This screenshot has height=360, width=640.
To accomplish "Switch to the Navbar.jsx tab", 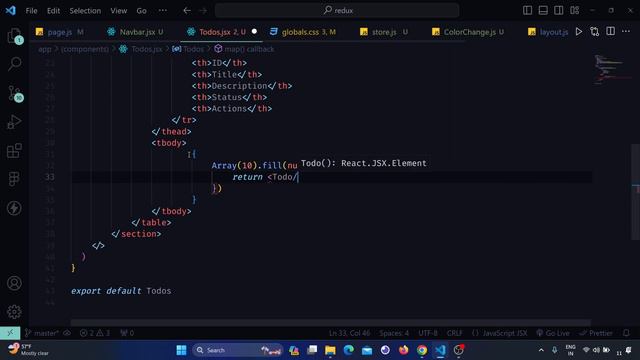I will tap(137, 32).
